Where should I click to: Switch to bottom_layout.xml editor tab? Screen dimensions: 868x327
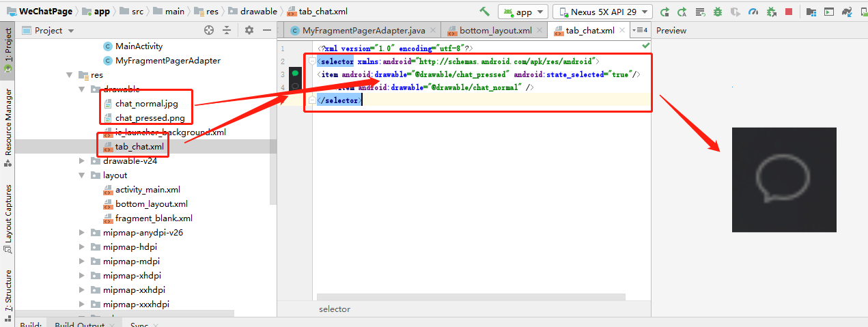click(x=494, y=31)
